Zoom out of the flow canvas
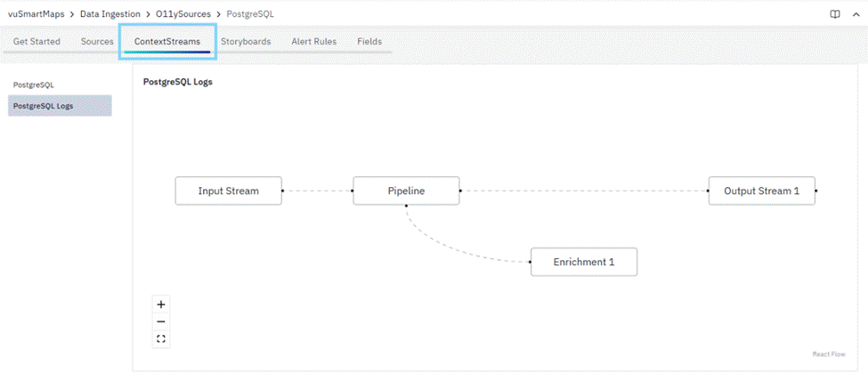The width and height of the screenshot is (868, 390). (x=161, y=321)
